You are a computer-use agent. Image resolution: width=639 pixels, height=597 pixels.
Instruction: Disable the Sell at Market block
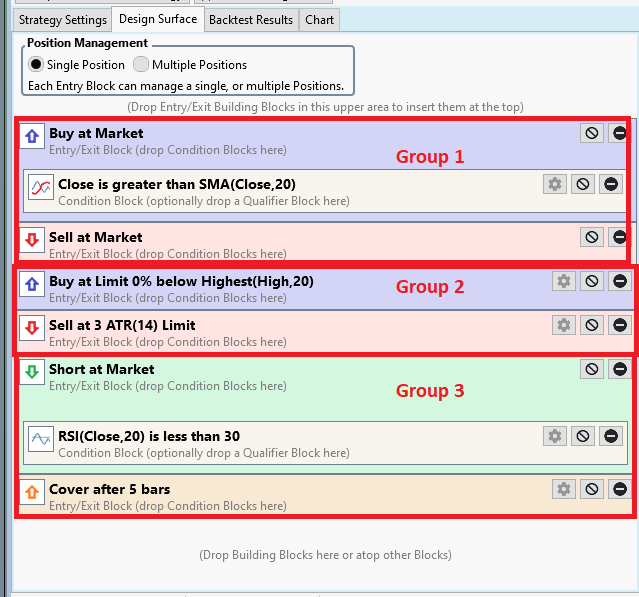click(592, 237)
